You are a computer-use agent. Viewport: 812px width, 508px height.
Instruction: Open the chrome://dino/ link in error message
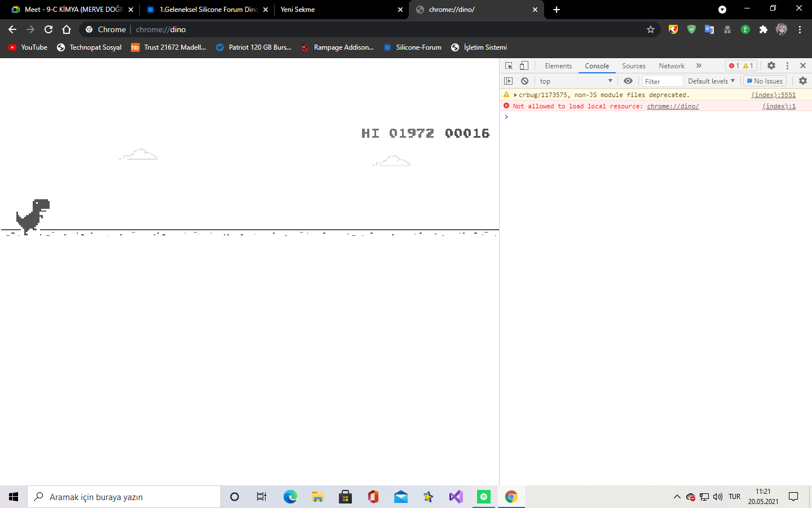673,106
